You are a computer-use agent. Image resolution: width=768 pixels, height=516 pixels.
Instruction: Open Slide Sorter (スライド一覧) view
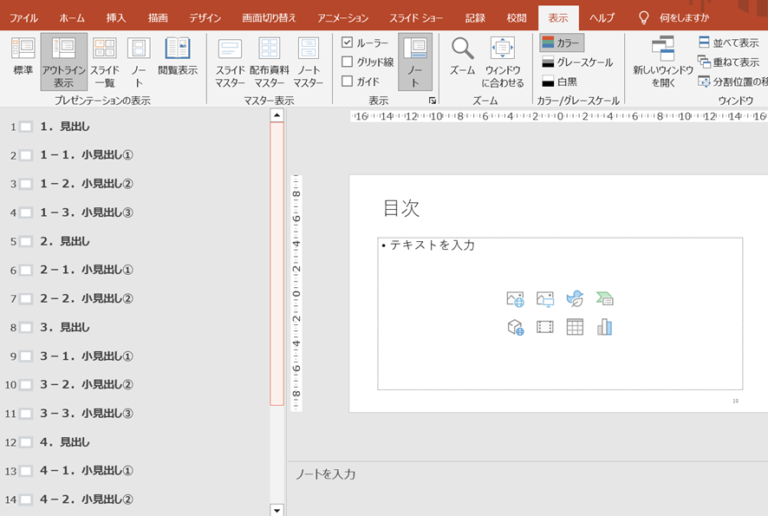(104, 62)
